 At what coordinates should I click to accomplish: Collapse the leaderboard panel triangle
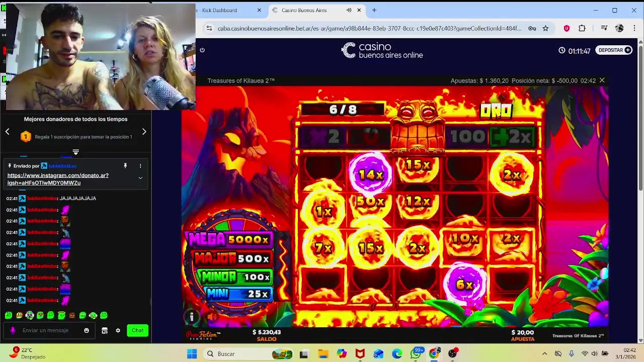[x=75, y=152]
